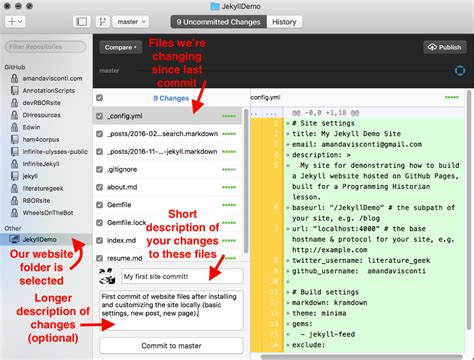Toggle the repository sidebar panel icon
474x360 pixels.
(x=82, y=22)
